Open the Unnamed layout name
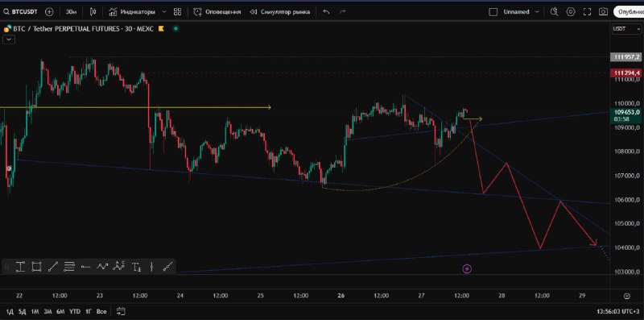644x320 pixels. pyautogui.click(x=516, y=12)
